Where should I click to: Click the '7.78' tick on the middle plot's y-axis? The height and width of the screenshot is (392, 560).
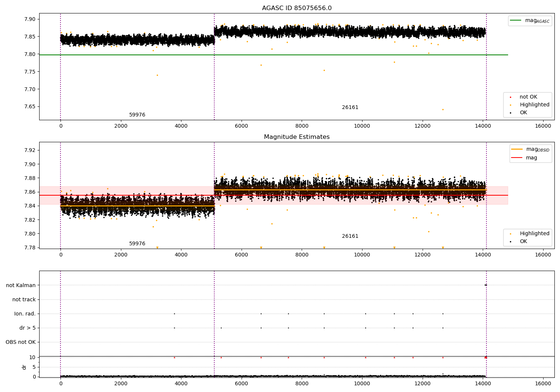[30, 248]
